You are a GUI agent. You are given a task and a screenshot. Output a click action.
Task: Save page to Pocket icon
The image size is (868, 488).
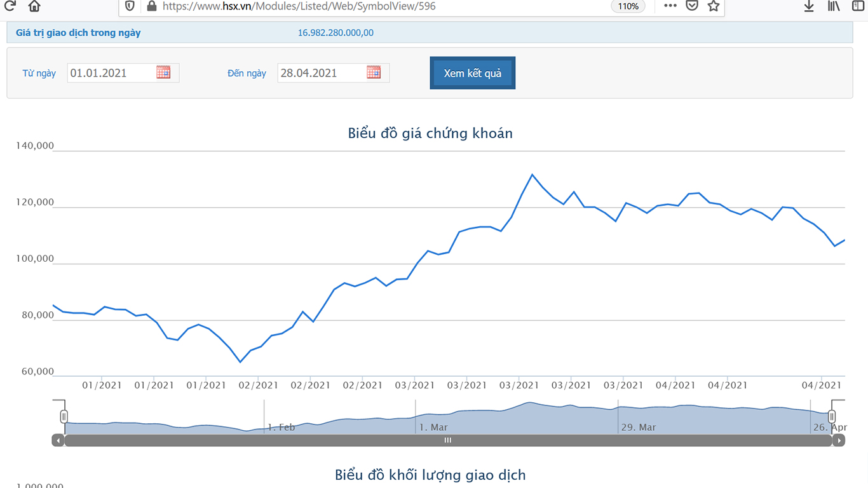coord(692,6)
